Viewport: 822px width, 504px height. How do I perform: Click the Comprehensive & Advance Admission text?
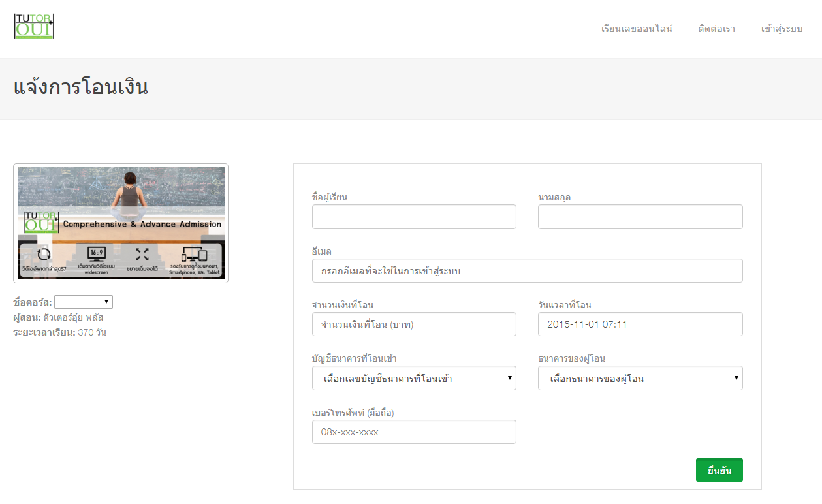click(x=142, y=224)
